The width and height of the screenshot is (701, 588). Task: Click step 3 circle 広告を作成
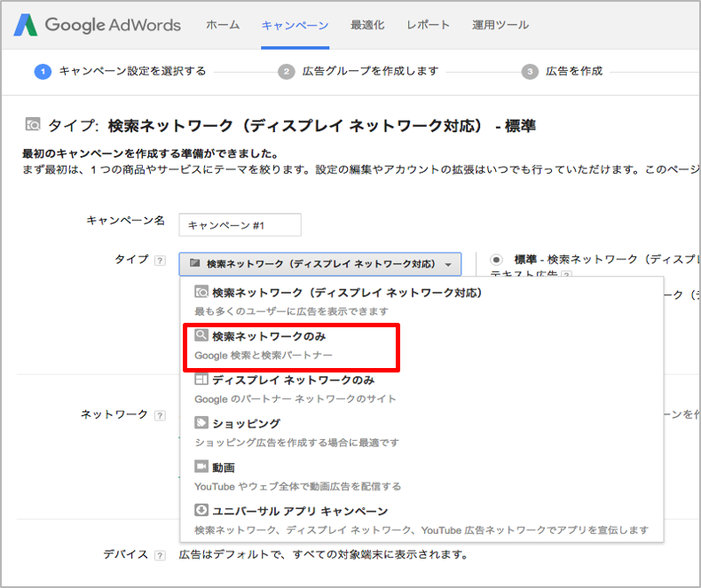(530, 72)
